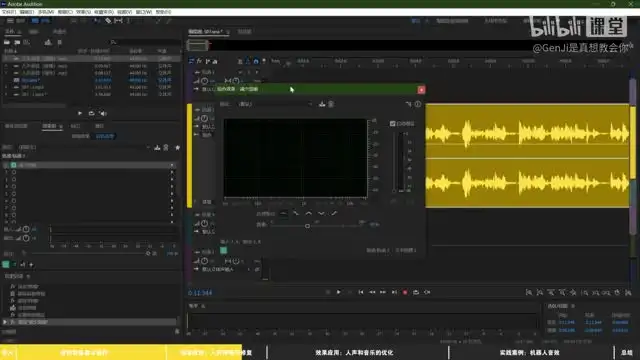Click the red Record button in transport

[405, 292]
